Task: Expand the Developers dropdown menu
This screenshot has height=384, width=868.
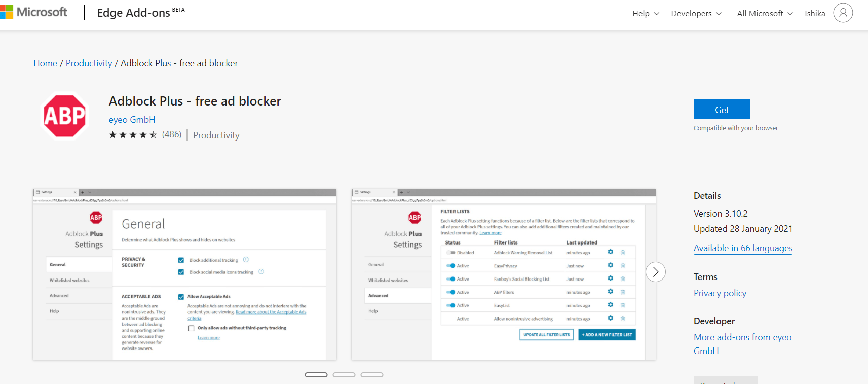Action: pos(696,14)
